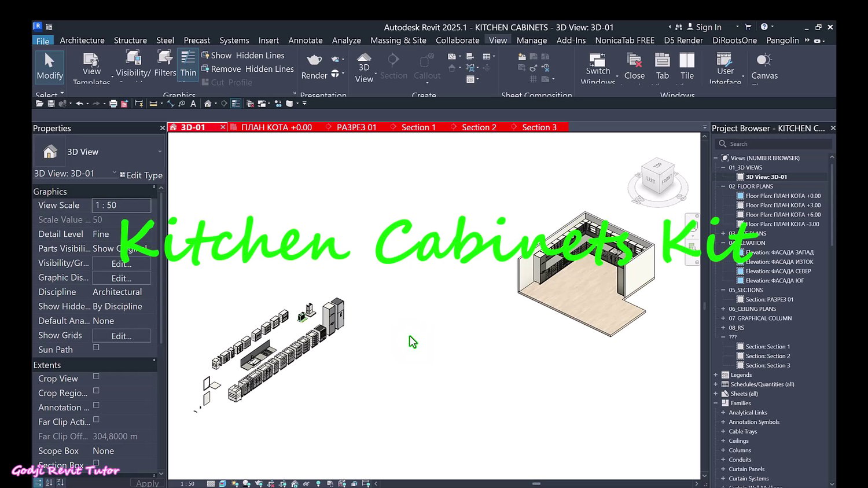Switch to the Annotate ribbon tab

point(306,41)
